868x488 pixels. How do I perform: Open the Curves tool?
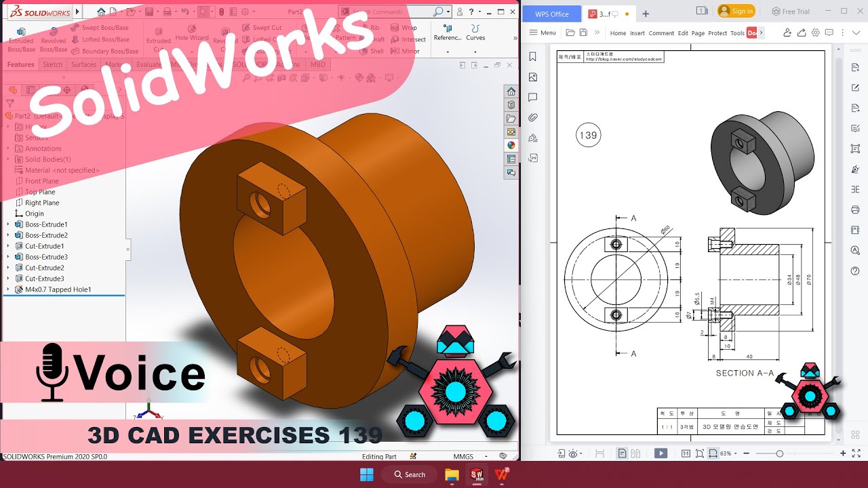(475, 33)
